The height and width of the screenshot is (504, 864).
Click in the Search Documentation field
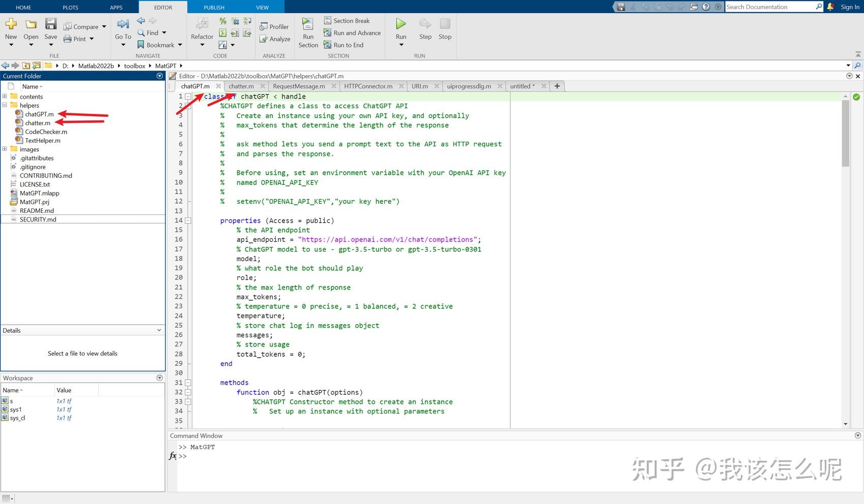click(770, 7)
